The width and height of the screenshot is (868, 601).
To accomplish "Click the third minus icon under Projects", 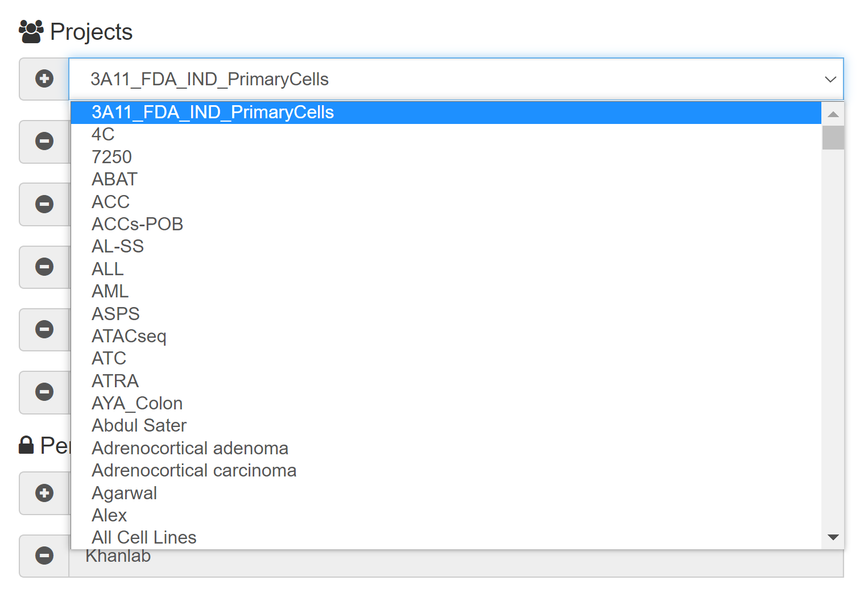I will pyautogui.click(x=44, y=267).
